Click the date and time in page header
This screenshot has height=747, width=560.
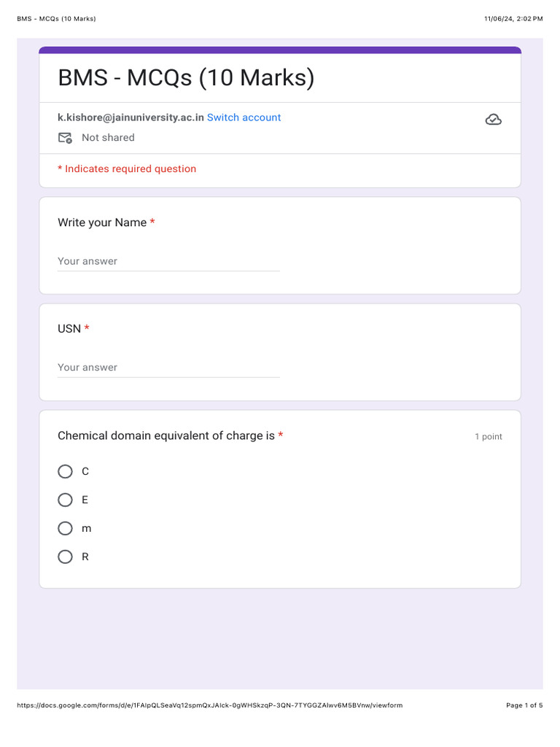click(x=513, y=18)
